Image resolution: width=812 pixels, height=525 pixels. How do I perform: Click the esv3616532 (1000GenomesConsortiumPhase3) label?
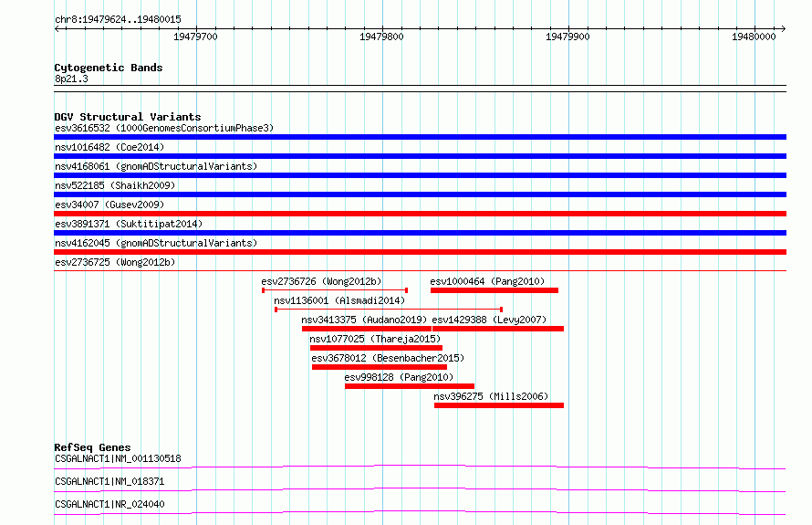(164, 128)
